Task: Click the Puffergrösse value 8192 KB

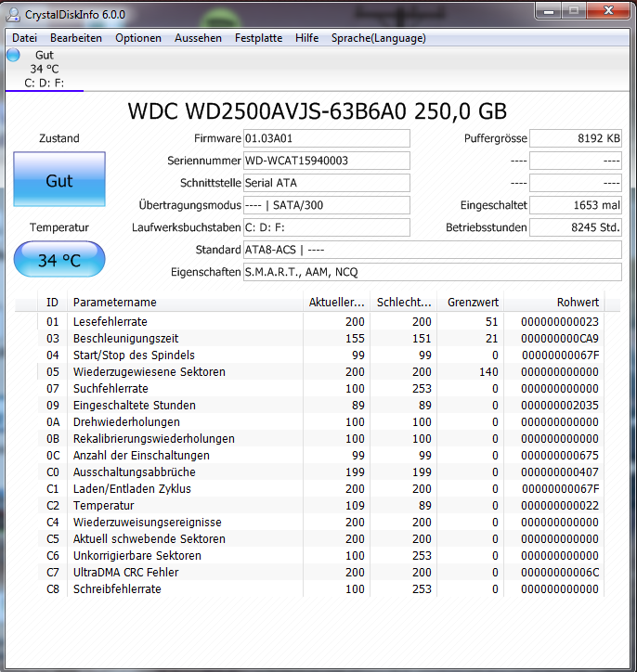Action: pos(576,138)
